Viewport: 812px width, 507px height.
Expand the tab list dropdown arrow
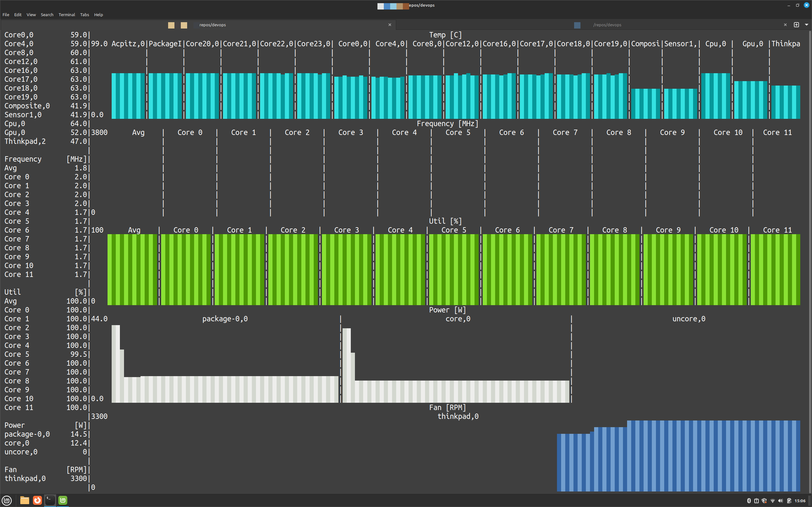pyautogui.click(x=806, y=24)
